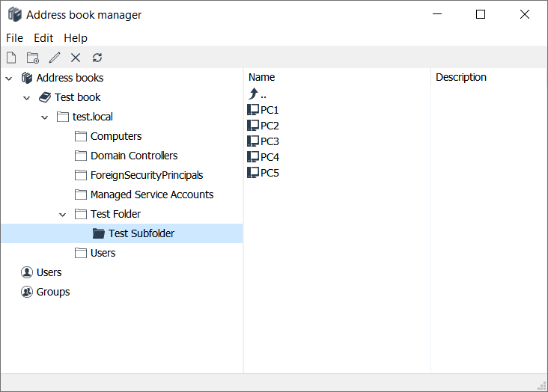Click the pencil edit toolbar icon
This screenshot has height=392, width=548.
click(54, 58)
